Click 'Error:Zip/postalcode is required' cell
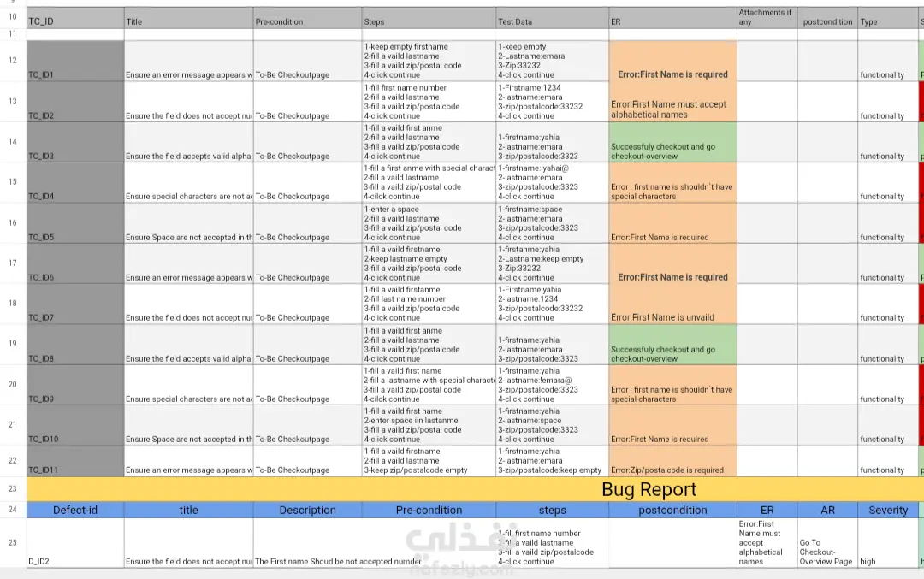The width and height of the screenshot is (924, 579). pos(673,461)
